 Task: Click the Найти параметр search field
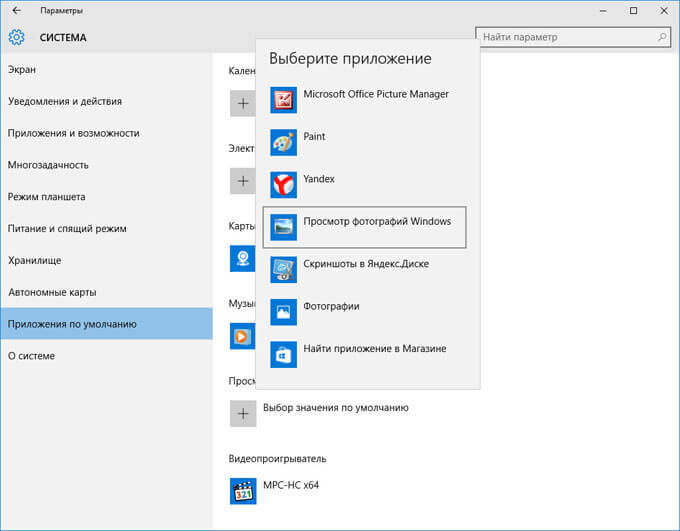click(x=573, y=37)
